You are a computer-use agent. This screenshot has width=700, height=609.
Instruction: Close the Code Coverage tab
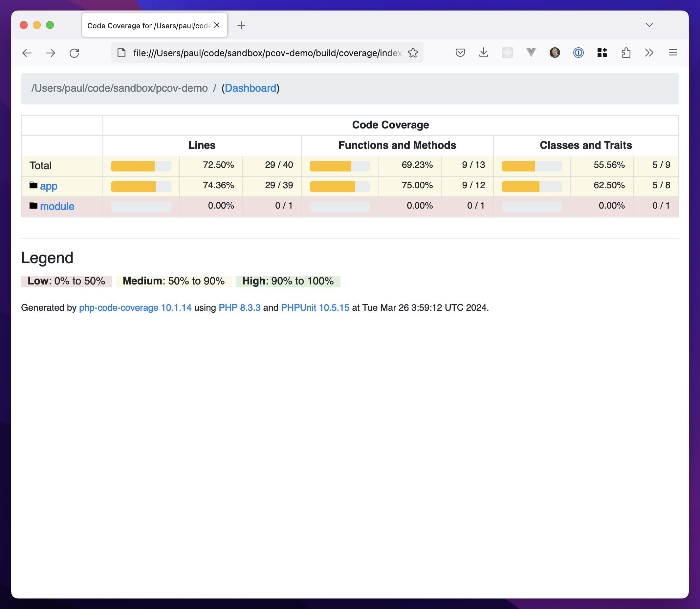pyautogui.click(x=217, y=25)
